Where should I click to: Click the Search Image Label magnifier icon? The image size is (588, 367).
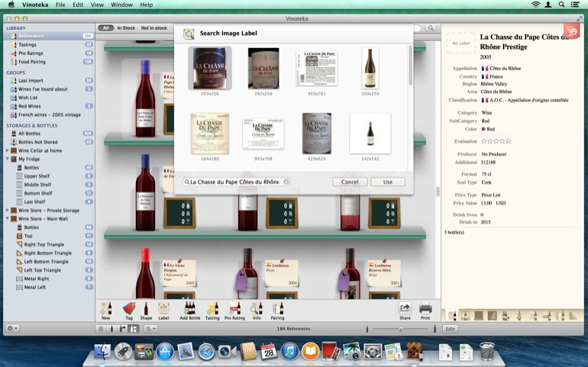[189, 34]
